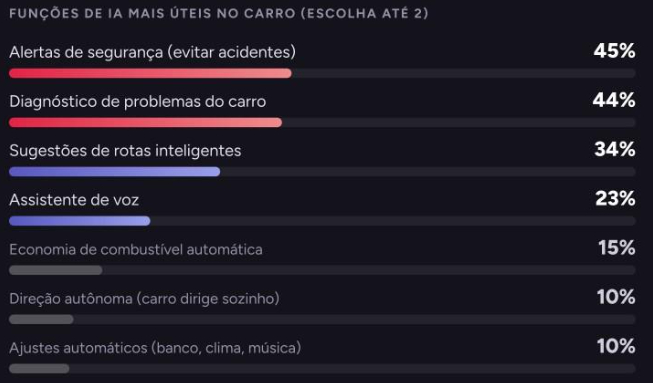Select 'Sugestões de rotas inteligentes' label
Viewport: 653px width, 383px height.
coord(125,151)
